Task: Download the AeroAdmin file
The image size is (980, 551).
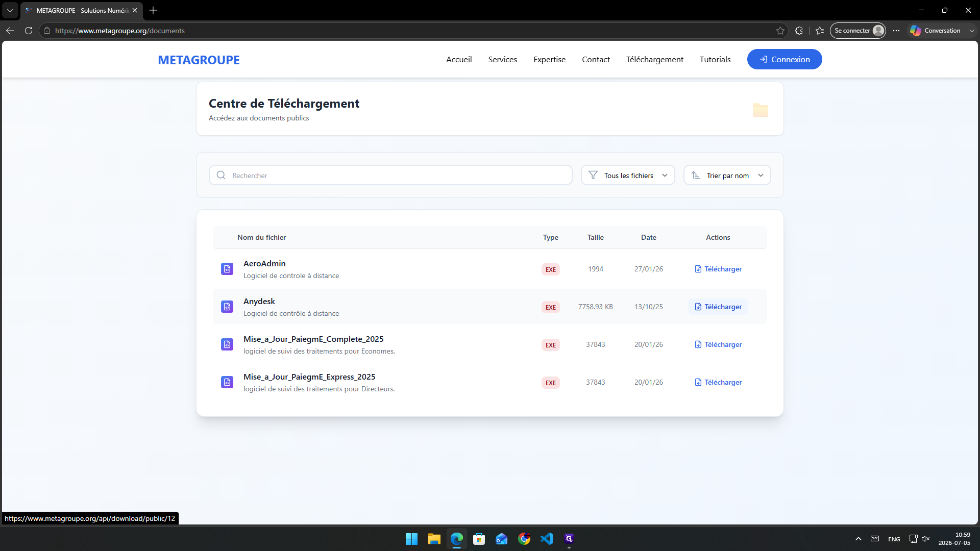Action: (718, 269)
